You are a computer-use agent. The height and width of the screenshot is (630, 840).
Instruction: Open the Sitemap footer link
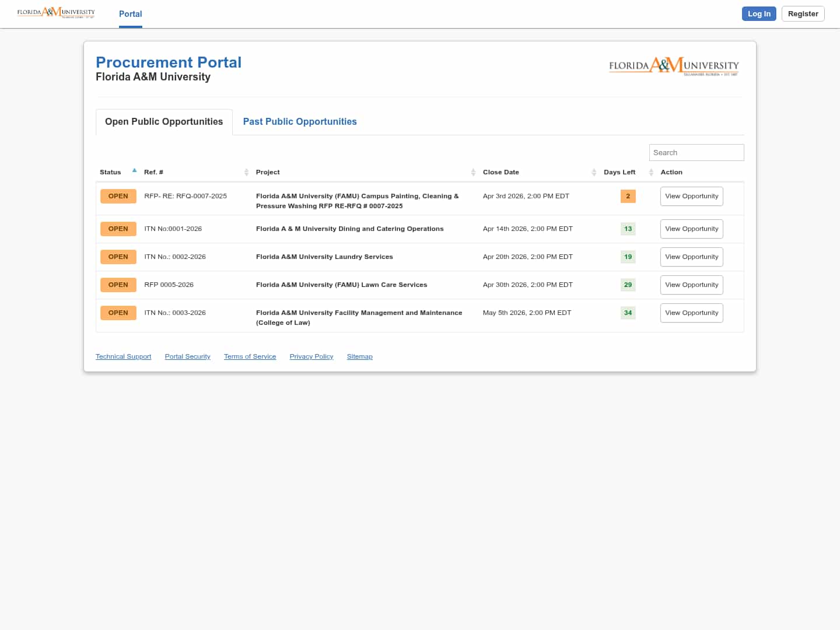359,356
